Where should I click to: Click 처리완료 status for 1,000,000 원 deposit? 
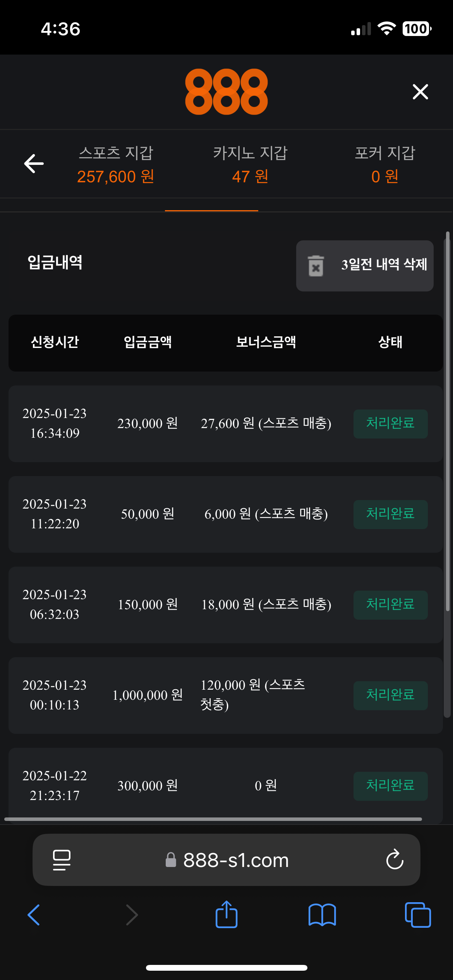390,695
